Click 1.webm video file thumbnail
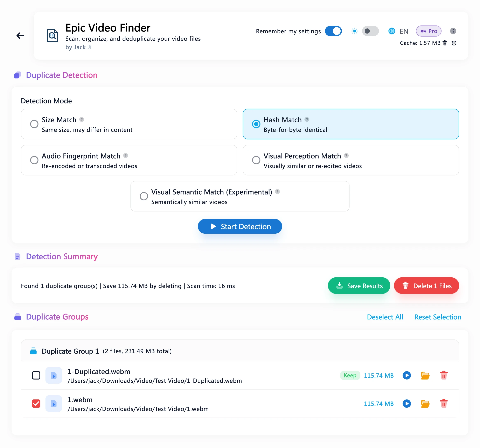Viewport: 480px width, 448px height. pyautogui.click(x=54, y=404)
